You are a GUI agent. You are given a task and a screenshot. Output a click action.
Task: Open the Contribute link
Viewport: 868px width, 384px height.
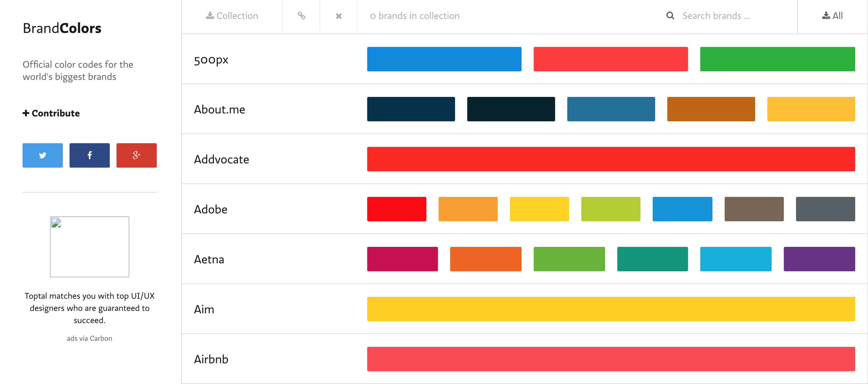coord(51,113)
